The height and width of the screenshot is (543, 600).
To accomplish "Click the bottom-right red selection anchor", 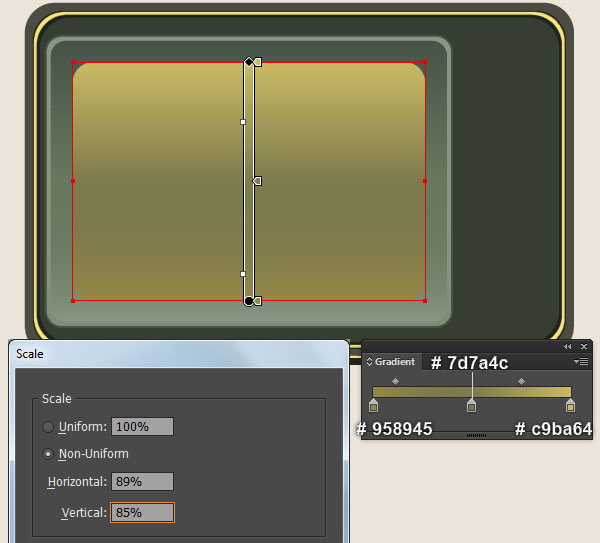I will tap(425, 301).
